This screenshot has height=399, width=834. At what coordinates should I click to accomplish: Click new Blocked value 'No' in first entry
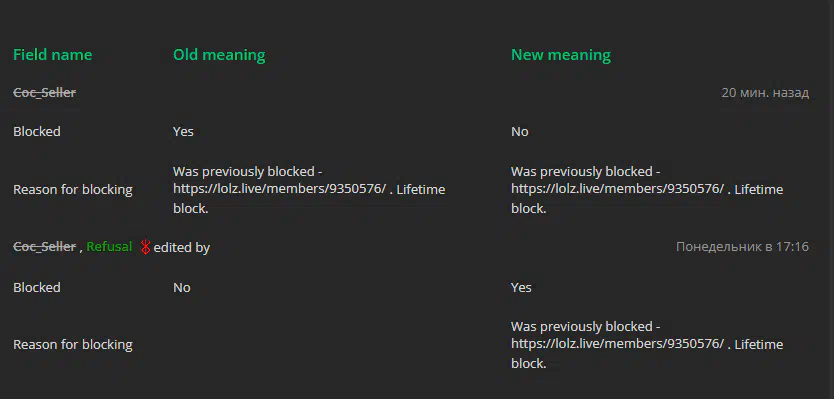coord(520,131)
